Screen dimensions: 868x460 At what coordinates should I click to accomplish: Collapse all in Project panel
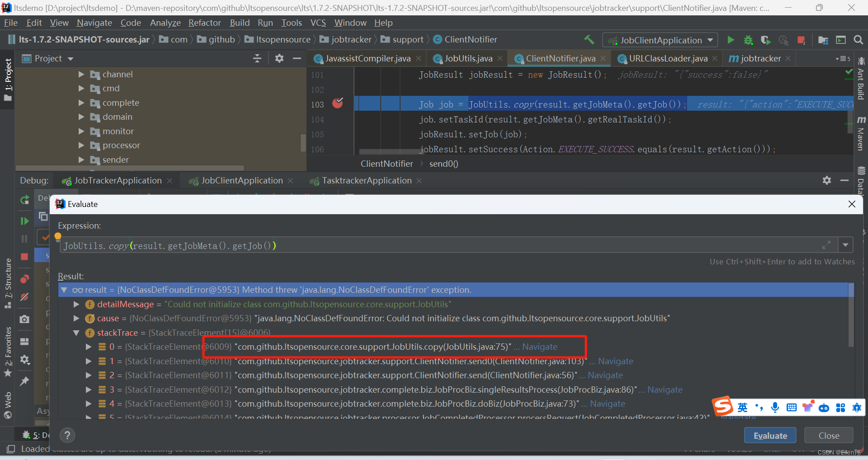(x=257, y=58)
